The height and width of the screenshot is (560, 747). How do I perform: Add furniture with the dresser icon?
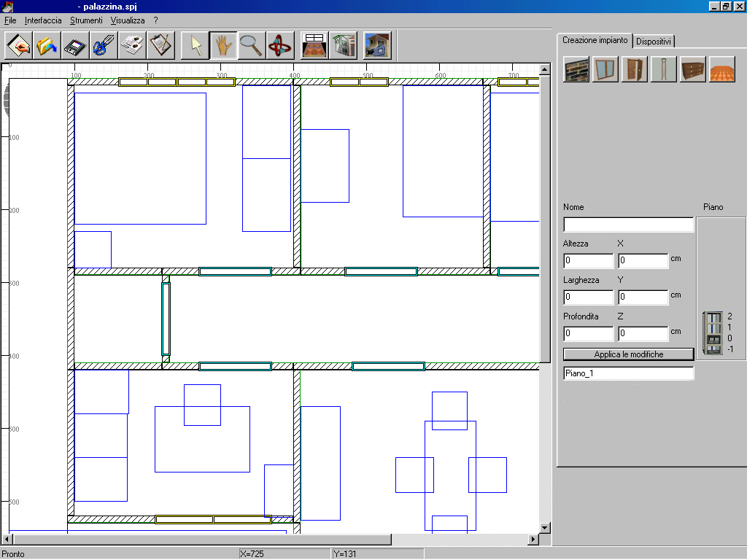tap(693, 69)
